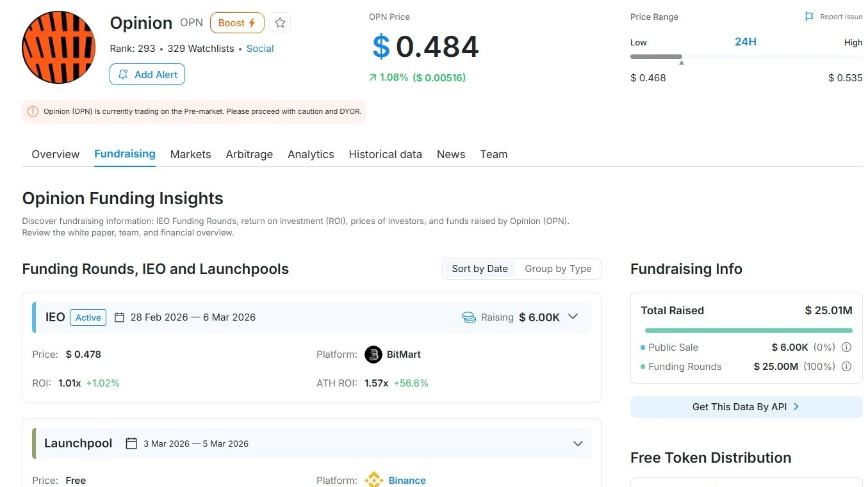Open the 24H price range selector
This screenshot has height=487, width=868.
746,42
